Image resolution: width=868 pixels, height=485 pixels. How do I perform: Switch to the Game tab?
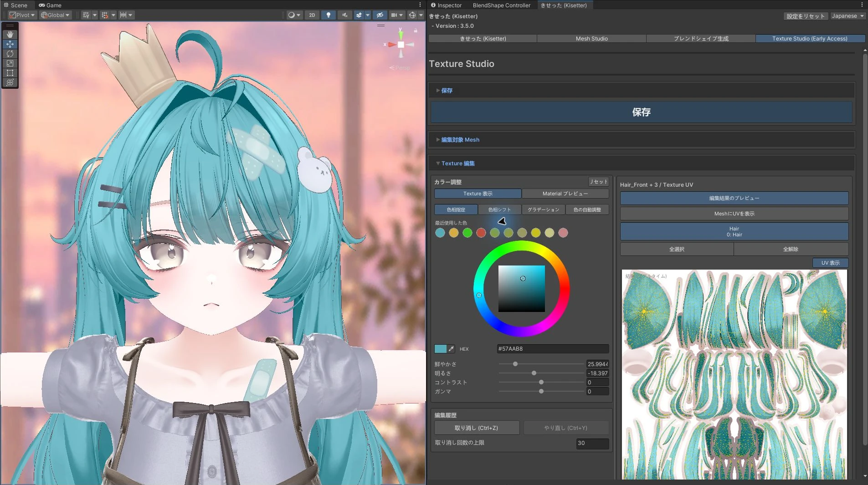click(x=50, y=5)
